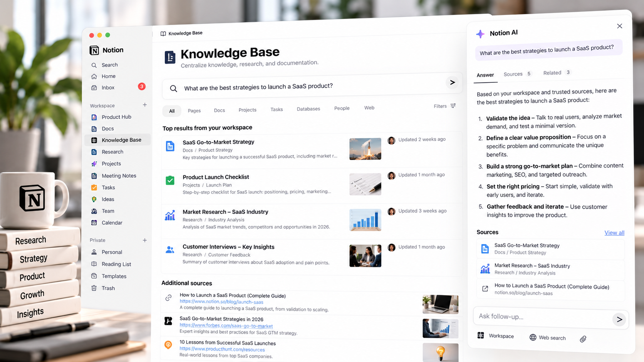The height and width of the screenshot is (362, 644).
Task: Open the notion.so/blog/launch-saas URL link
Action: coord(221,302)
